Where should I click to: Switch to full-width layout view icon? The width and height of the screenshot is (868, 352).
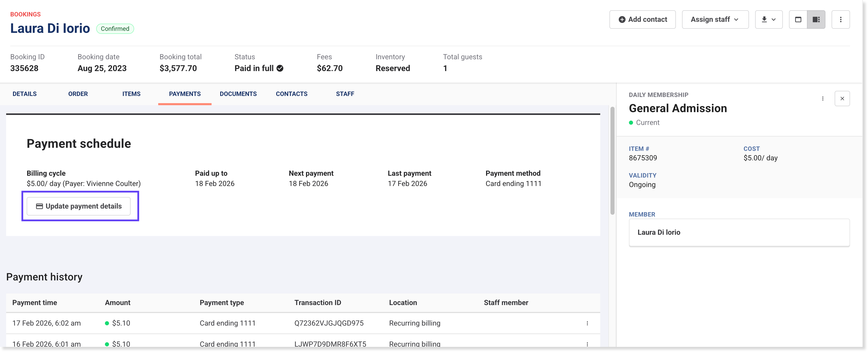tap(798, 19)
